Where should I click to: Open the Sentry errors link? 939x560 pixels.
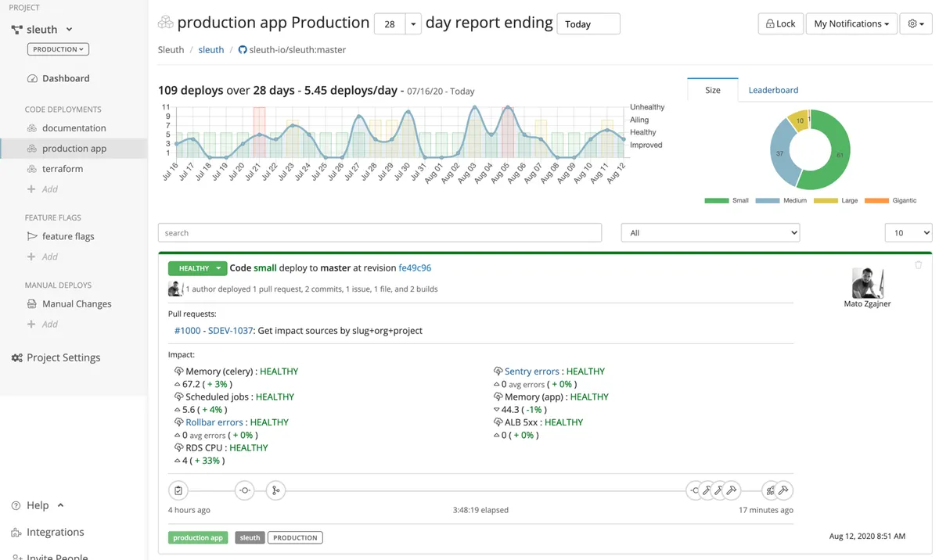532,372
